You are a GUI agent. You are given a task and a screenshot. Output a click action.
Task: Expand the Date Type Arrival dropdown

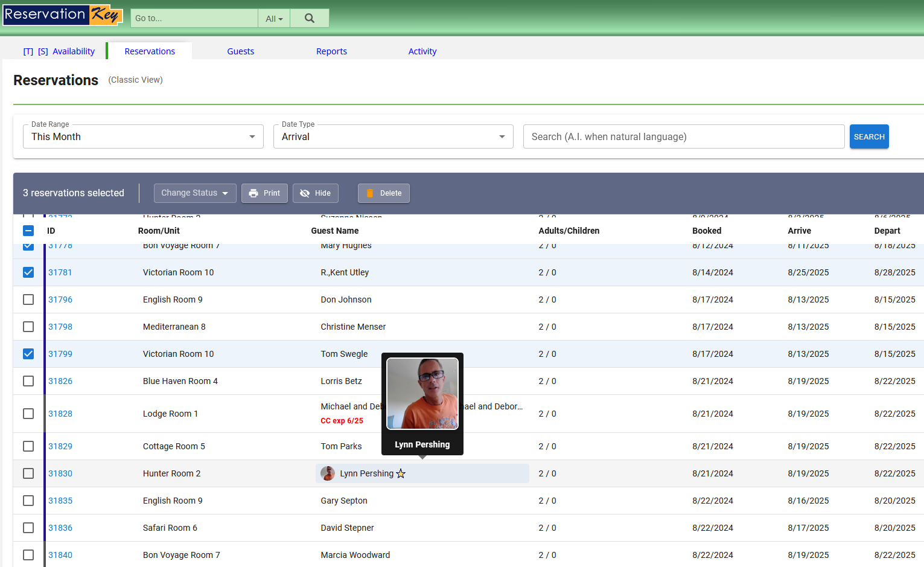point(393,137)
